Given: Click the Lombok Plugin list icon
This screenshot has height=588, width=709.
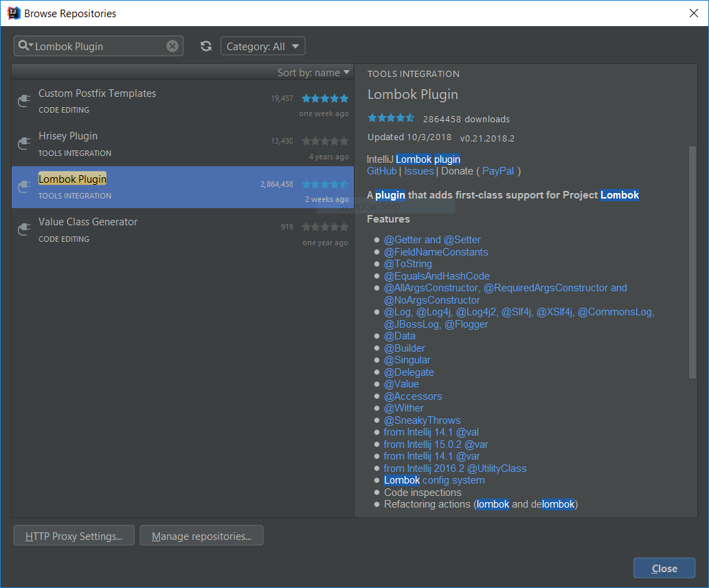Looking at the screenshot, I should coord(24,187).
